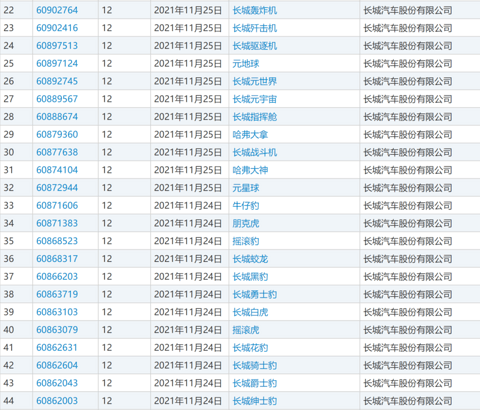Select the 长城元世界 trademark link

[x=255, y=81]
